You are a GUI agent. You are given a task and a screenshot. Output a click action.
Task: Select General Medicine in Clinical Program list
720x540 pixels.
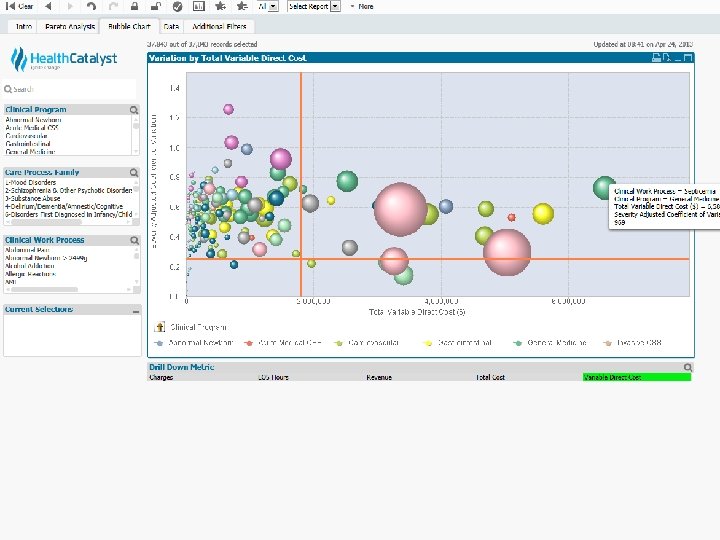(x=68, y=152)
